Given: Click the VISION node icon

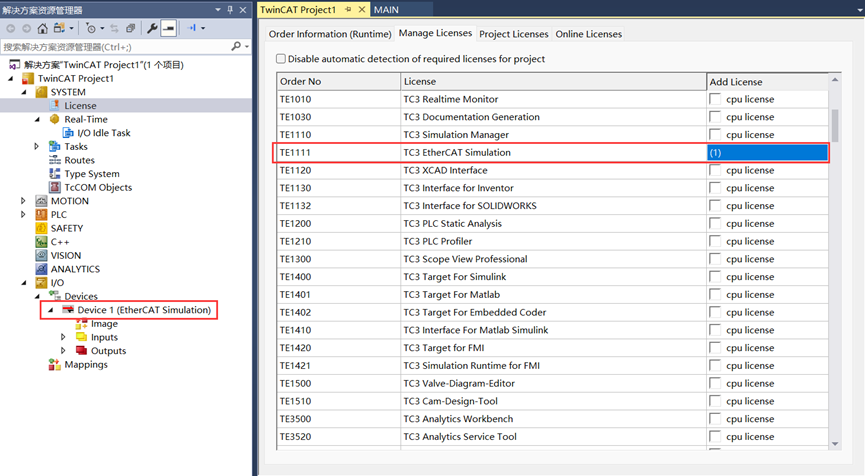Looking at the screenshot, I should [x=41, y=255].
